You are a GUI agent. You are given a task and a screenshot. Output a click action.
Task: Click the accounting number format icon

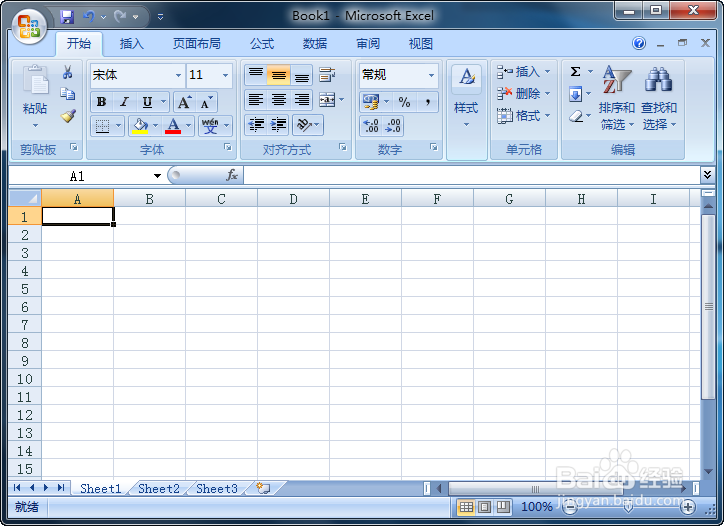click(x=371, y=102)
